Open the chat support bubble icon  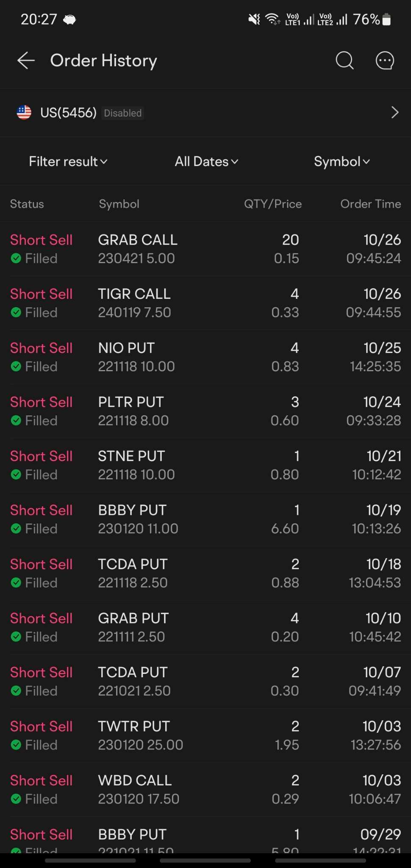click(x=385, y=61)
